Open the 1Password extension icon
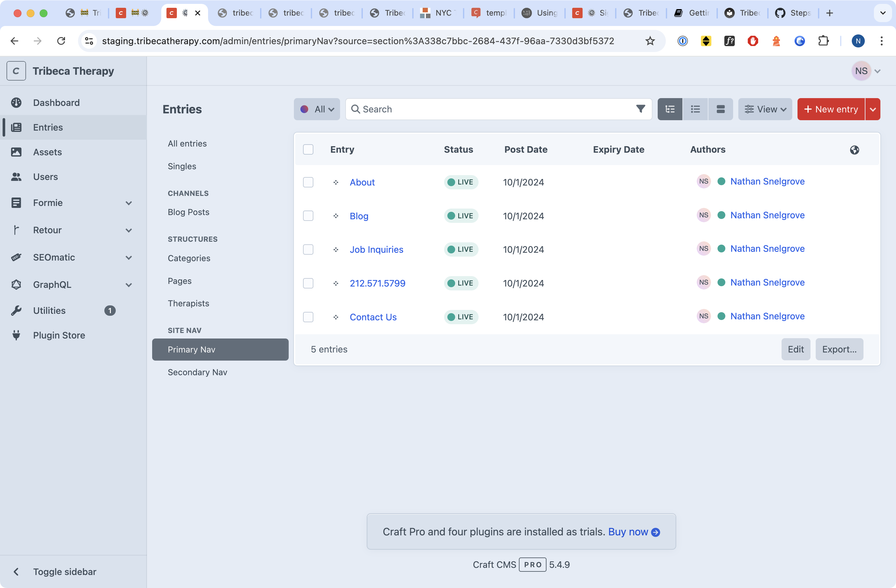 point(682,41)
